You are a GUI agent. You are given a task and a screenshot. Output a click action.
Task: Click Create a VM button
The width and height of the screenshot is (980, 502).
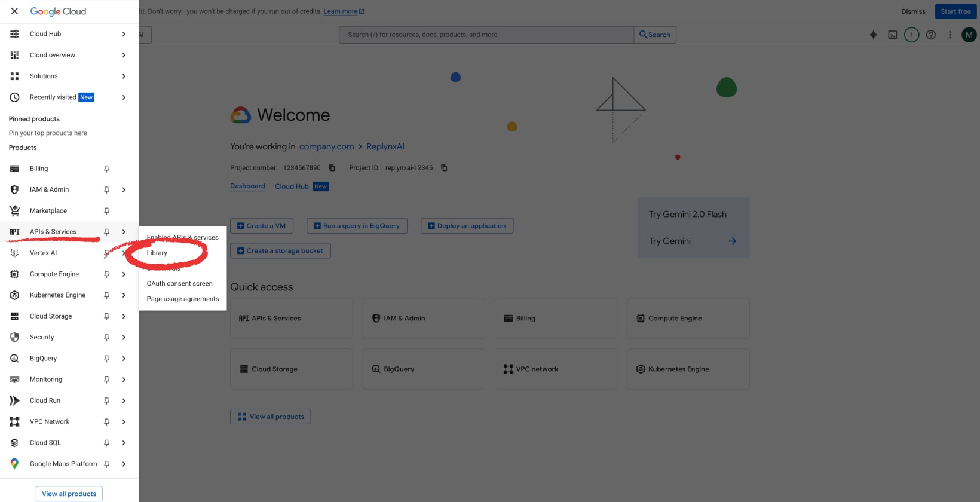pos(262,226)
